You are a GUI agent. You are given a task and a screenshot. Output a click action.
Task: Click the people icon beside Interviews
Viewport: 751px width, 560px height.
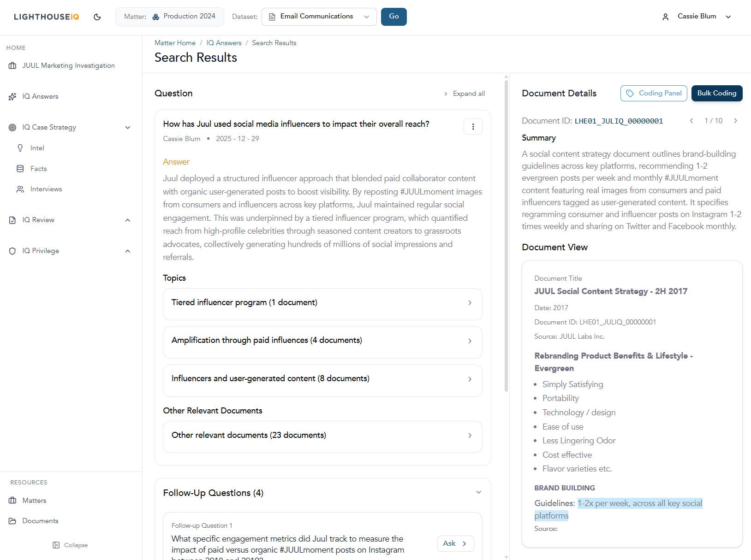(x=20, y=189)
